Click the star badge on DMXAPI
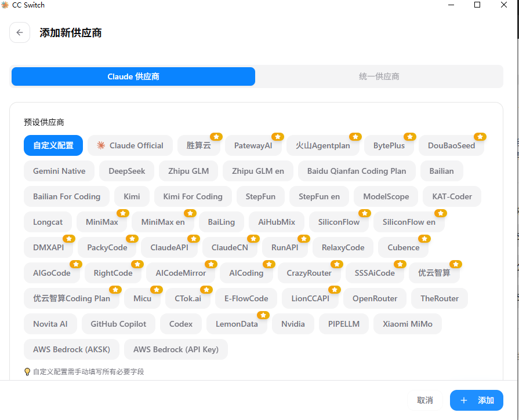This screenshot has height=420, width=519. click(69, 239)
